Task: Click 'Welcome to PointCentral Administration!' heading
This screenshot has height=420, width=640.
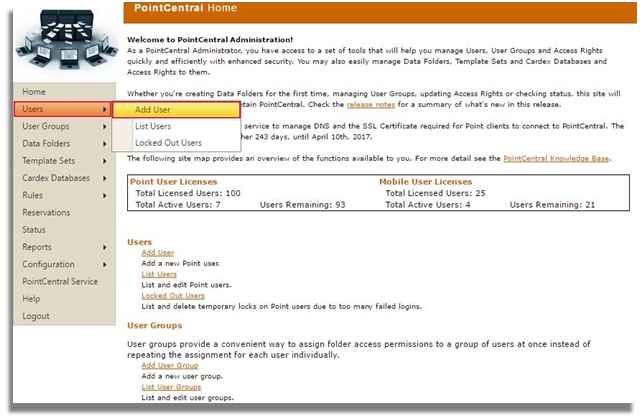Action: (x=210, y=40)
